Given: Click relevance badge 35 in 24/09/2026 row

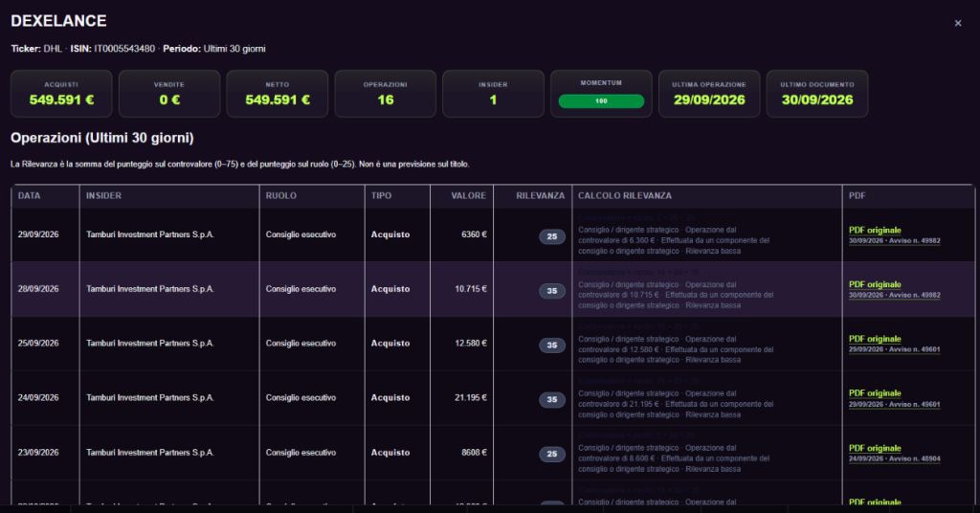Looking at the screenshot, I should coord(552,399).
